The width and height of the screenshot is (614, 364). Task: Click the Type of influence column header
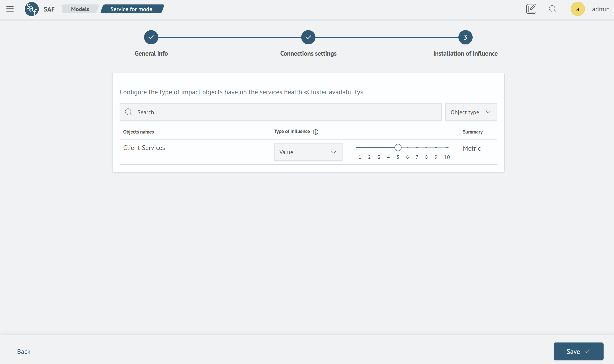tap(292, 132)
